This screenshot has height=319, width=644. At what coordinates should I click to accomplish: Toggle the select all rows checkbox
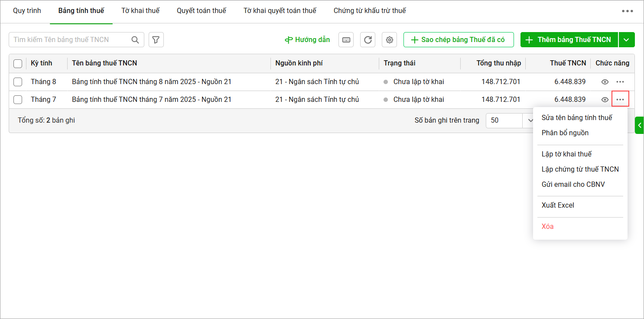[x=18, y=64]
